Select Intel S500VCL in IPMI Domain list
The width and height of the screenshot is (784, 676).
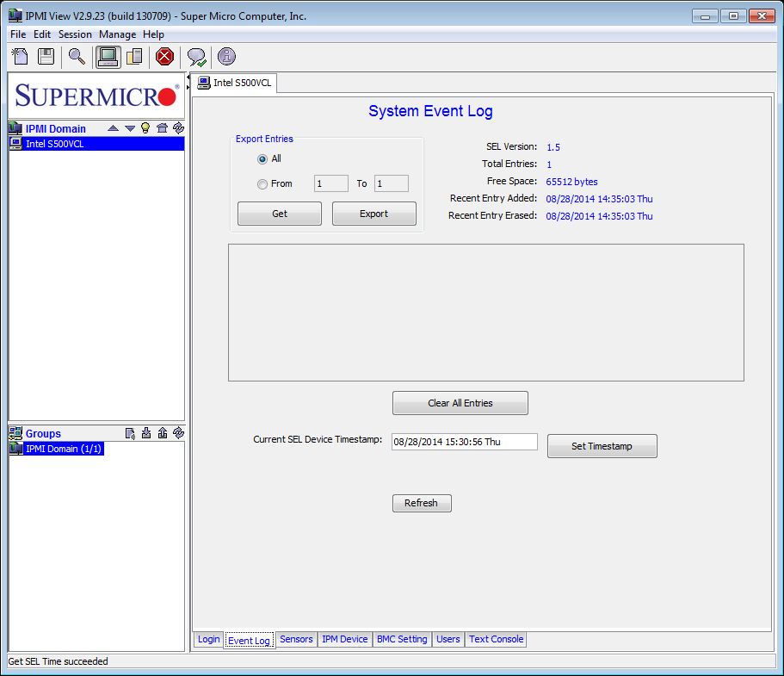coord(96,144)
